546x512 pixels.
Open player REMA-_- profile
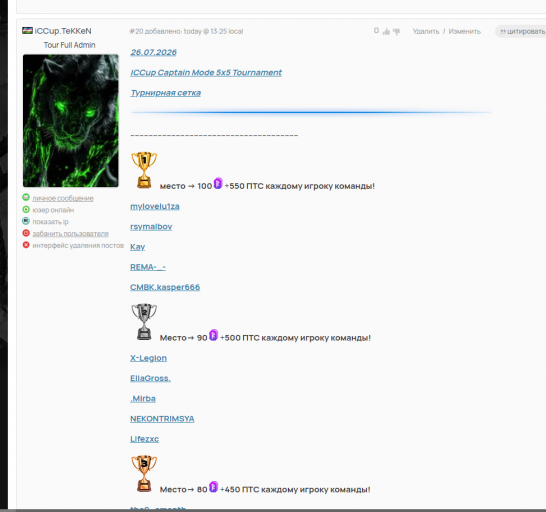click(148, 267)
